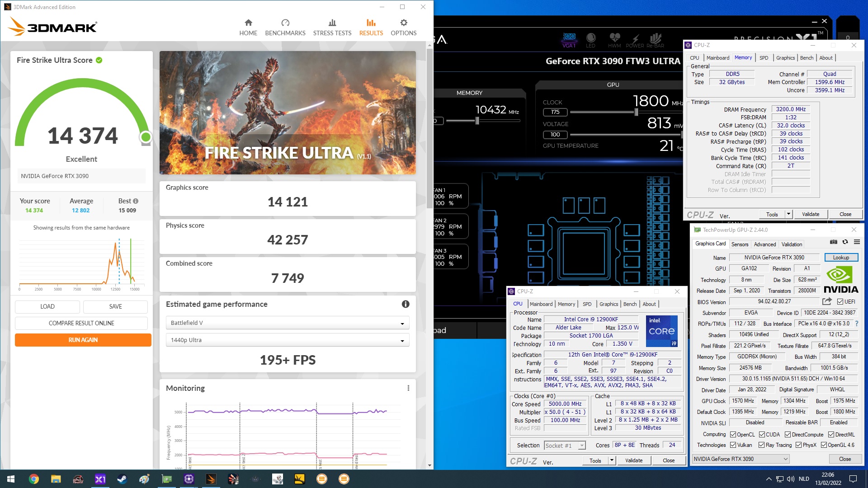Click Validate in lower CPU-Z window

(634, 460)
